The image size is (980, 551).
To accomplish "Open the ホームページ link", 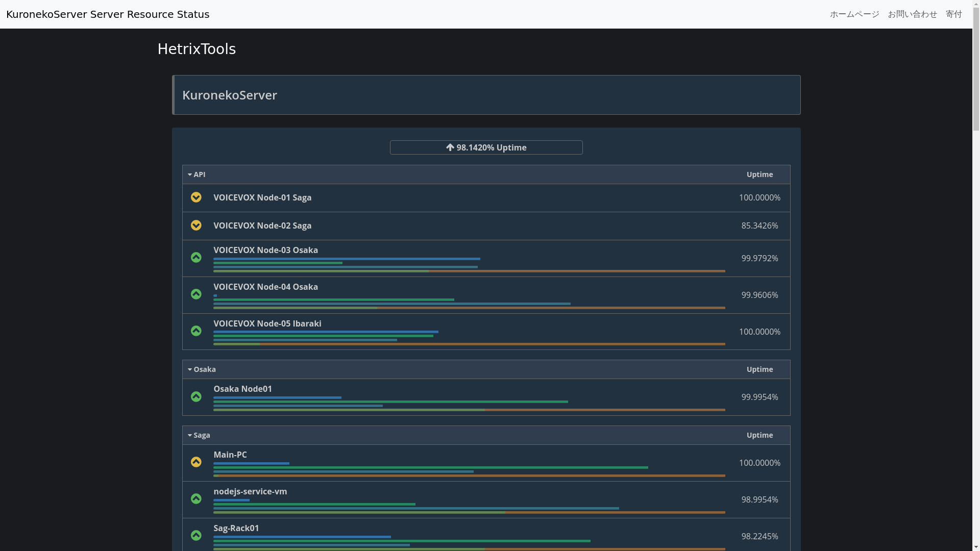I will click(854, 14).
